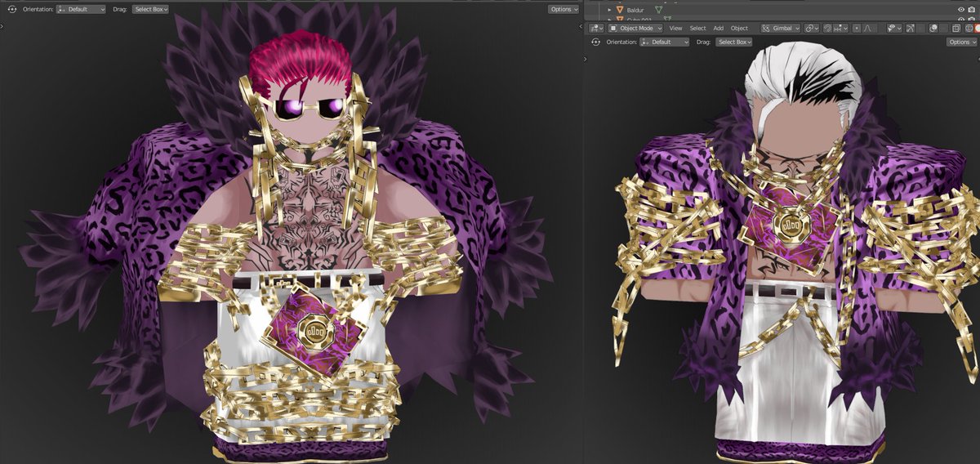The height and width of the screenshot is (464, 980).
Task: Open the View menu in right viewport
Action: (675, 28)
